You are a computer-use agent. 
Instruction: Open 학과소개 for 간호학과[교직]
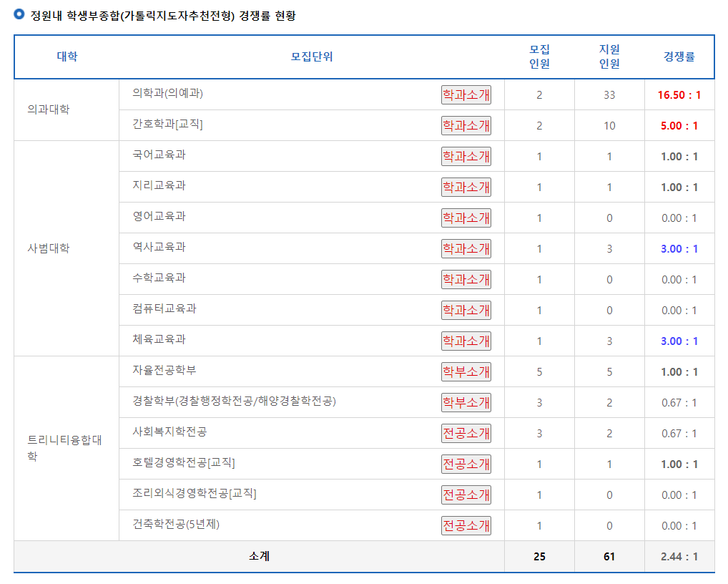pyautogui.click(x=466, y=125)
